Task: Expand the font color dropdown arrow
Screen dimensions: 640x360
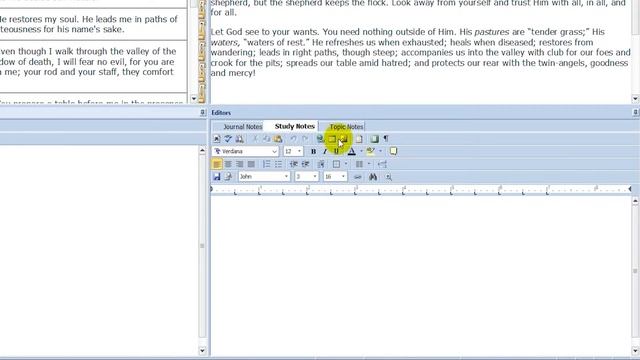Action: click(x=361, y=151)
